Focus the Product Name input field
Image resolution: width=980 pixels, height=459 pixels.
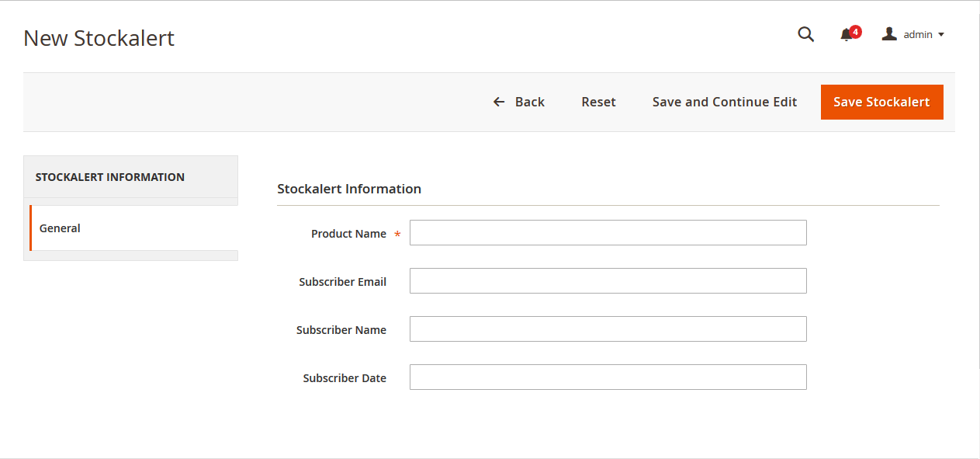(x=608, y=233)
